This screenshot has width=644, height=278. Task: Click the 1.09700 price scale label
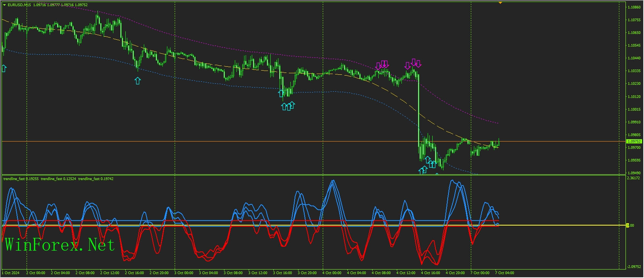pos(634,148)
